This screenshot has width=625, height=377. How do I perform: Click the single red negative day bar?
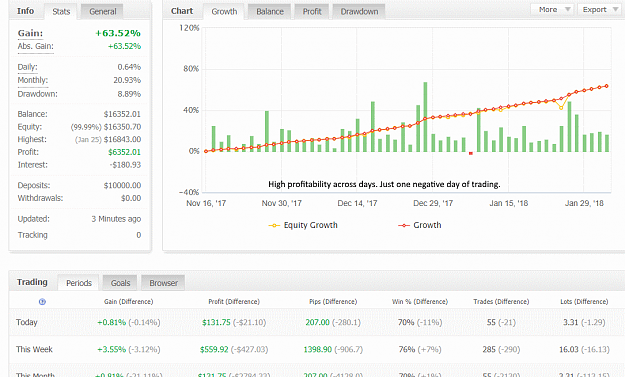pos(471,153)
